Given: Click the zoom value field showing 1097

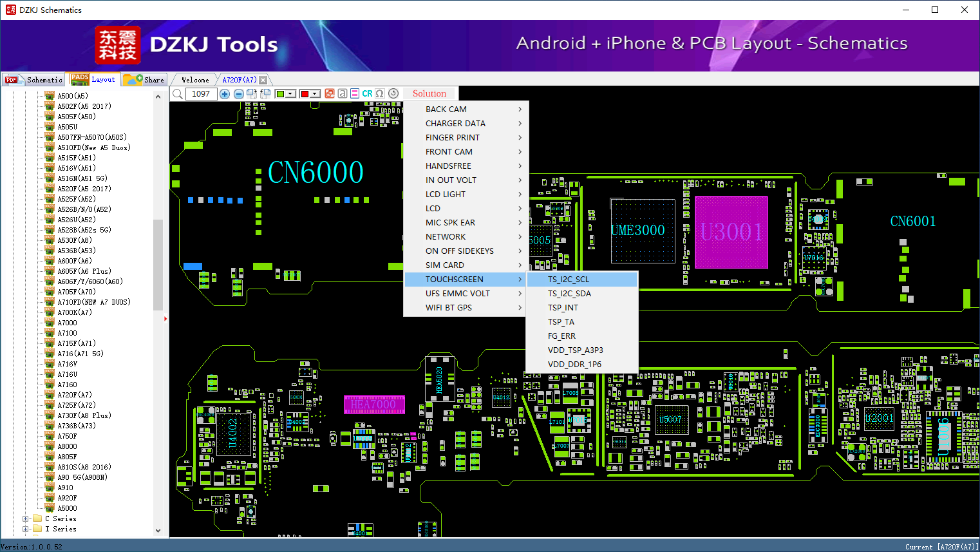Looking at the screenshot, I should [x=201, y=94].
